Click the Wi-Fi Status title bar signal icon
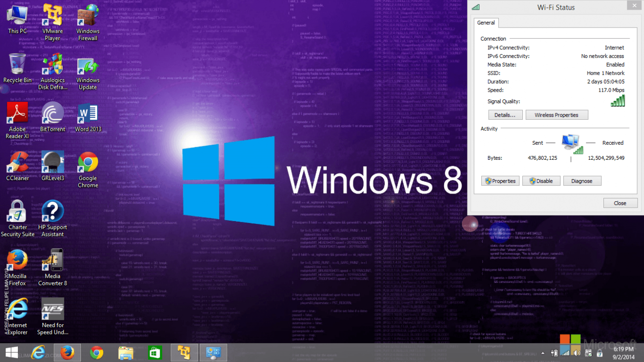This screenshot has width=644, height=362. tap(476, 7)
